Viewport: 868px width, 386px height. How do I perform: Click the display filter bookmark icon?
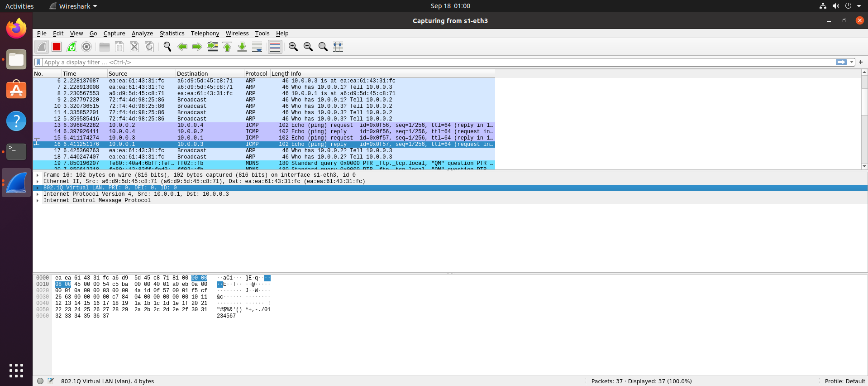[x=38, y=62]
